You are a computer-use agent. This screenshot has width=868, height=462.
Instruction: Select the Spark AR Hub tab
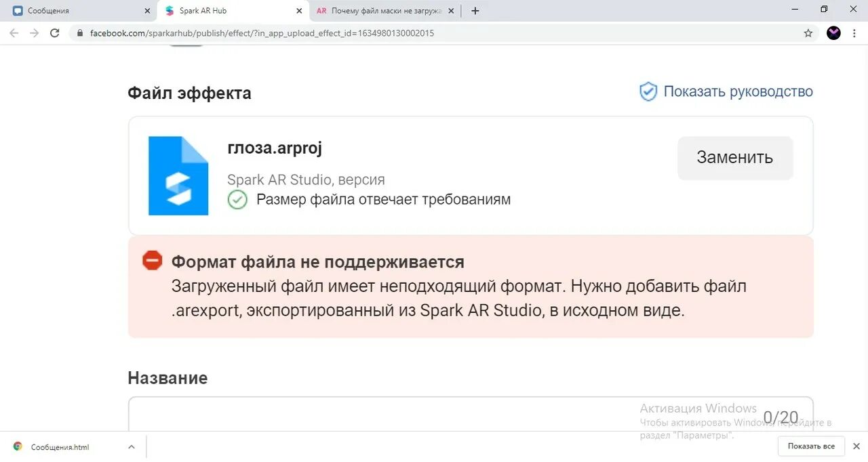click(233, 11)
